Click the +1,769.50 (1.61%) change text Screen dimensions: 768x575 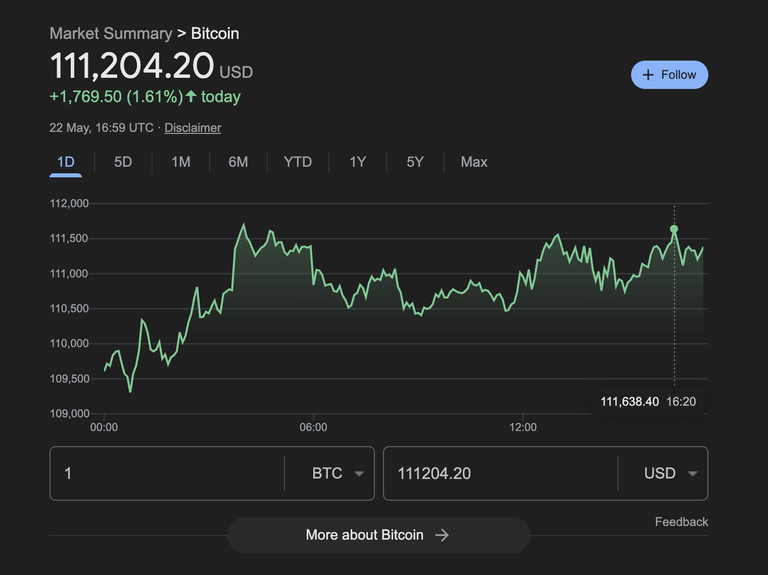coord(116,96)
